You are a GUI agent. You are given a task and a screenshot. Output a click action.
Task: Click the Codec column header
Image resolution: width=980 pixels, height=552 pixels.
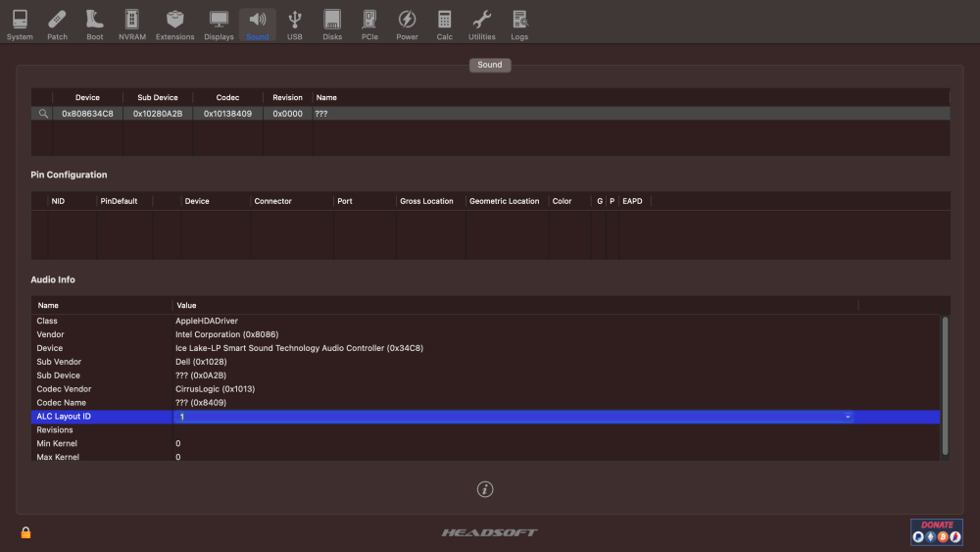(x=227, y=97)
